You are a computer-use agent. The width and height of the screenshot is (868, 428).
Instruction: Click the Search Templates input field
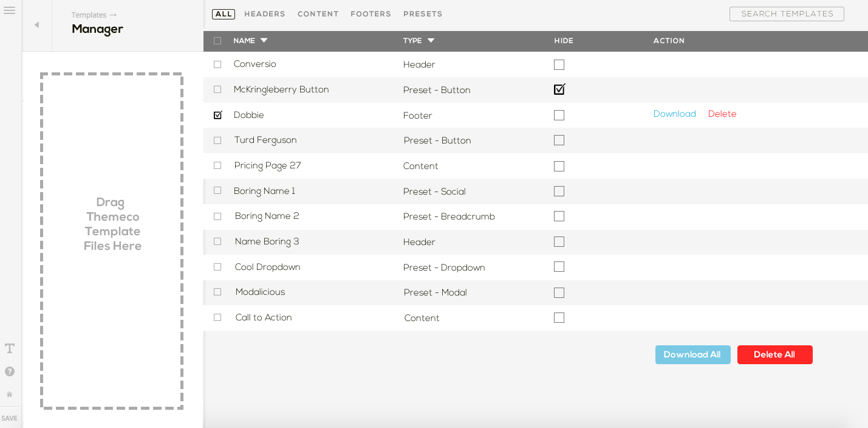786,13
